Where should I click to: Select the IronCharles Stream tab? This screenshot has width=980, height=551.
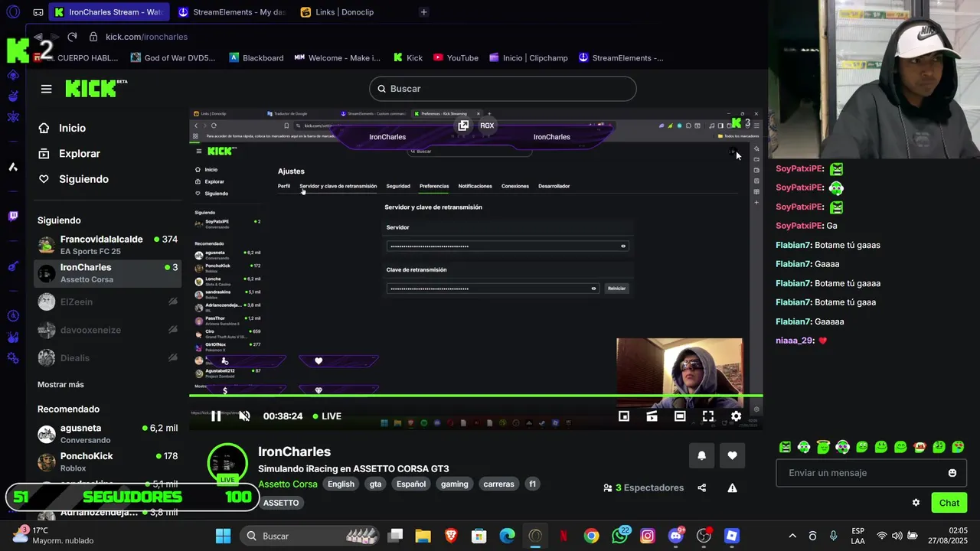[109, 12]
